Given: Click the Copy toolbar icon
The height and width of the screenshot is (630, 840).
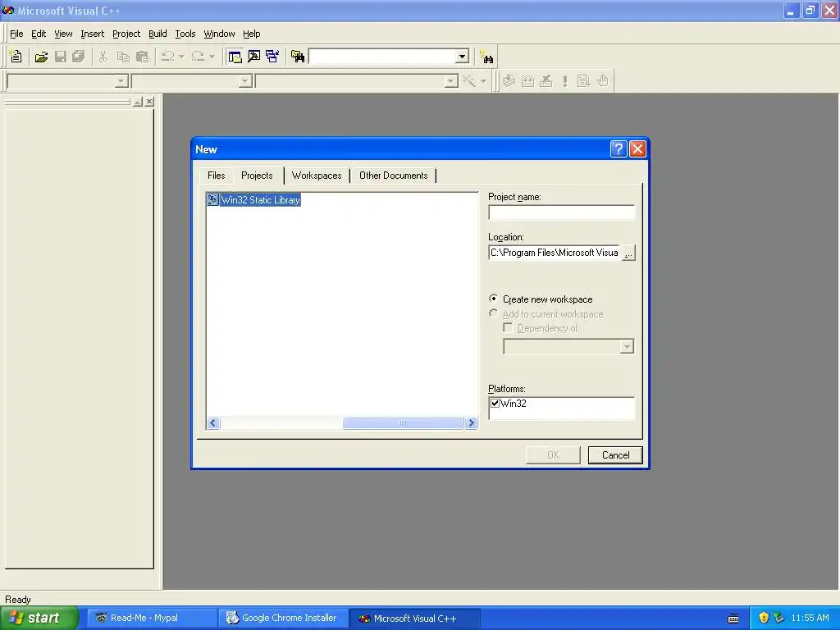Looking at the screenshot, I should (x=123, y=57).
